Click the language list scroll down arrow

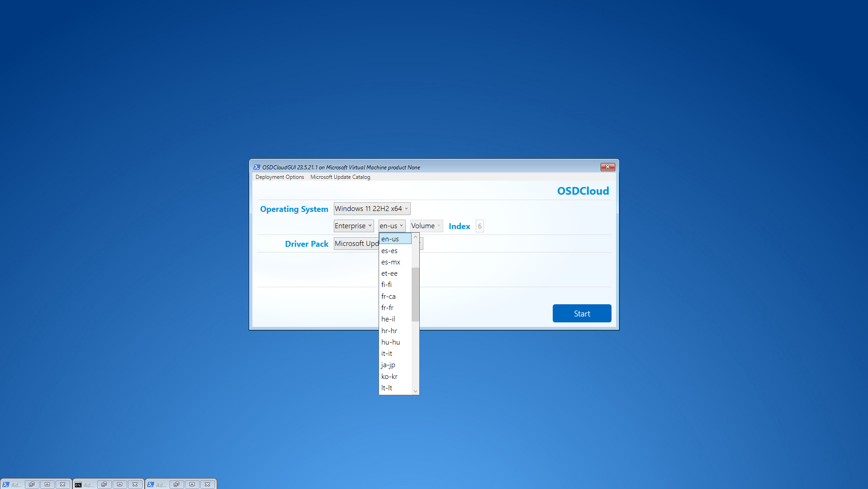coord(415,391)
